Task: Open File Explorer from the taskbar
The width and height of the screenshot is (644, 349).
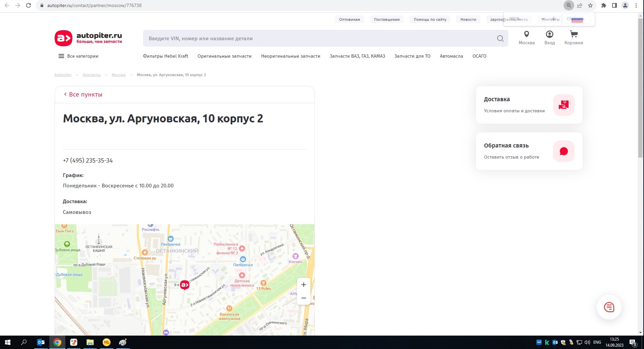Action: 90,342
